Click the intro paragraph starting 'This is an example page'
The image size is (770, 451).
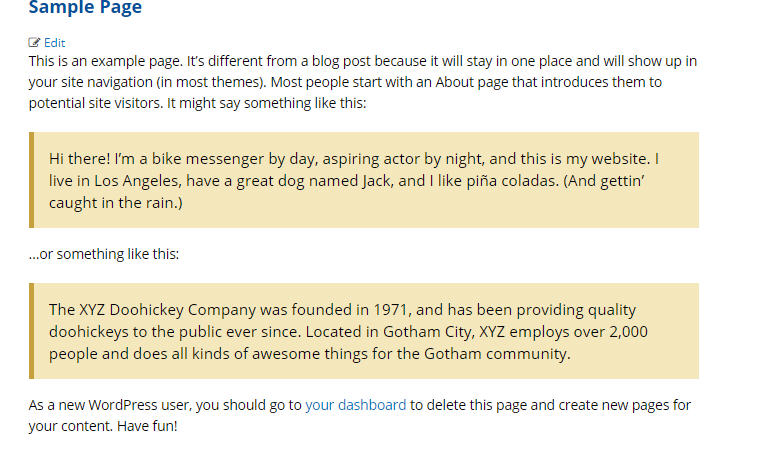(x=362, y=82)
